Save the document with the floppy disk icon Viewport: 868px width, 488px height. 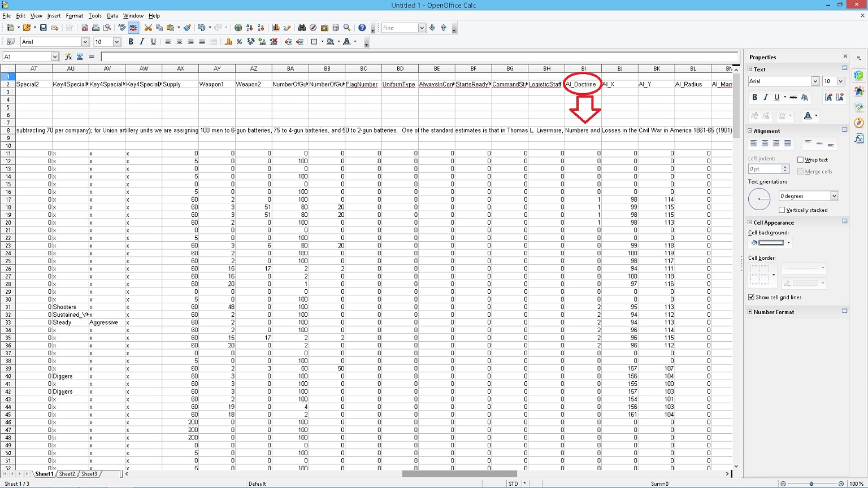point(43,28)
